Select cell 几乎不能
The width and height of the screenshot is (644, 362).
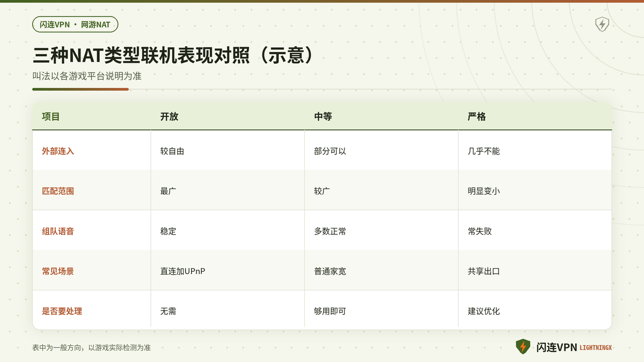tap(484, 151)
